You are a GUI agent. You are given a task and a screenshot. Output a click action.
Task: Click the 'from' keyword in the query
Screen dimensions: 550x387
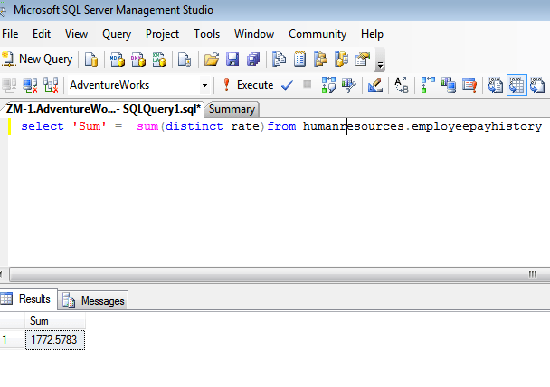[282, 126]
